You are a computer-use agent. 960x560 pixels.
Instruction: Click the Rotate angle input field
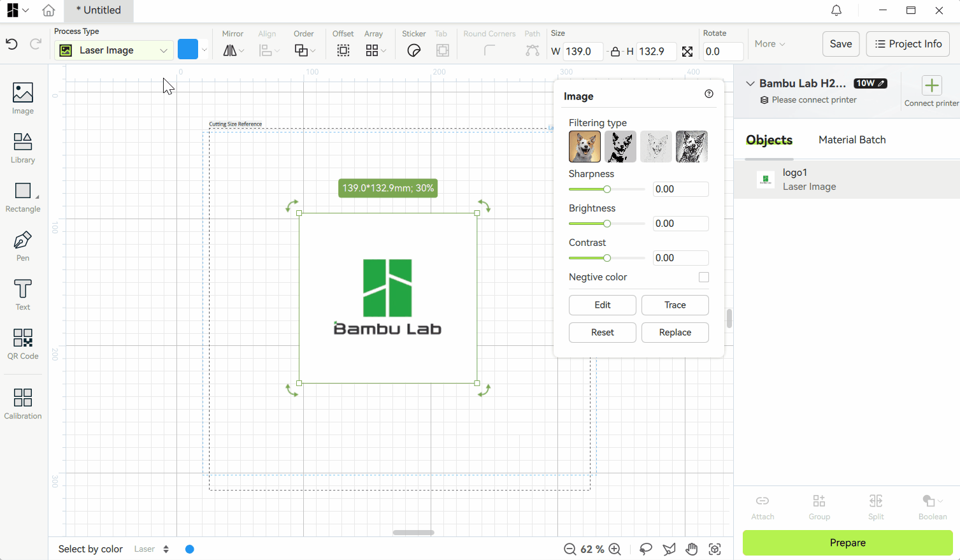click(722, 52)
